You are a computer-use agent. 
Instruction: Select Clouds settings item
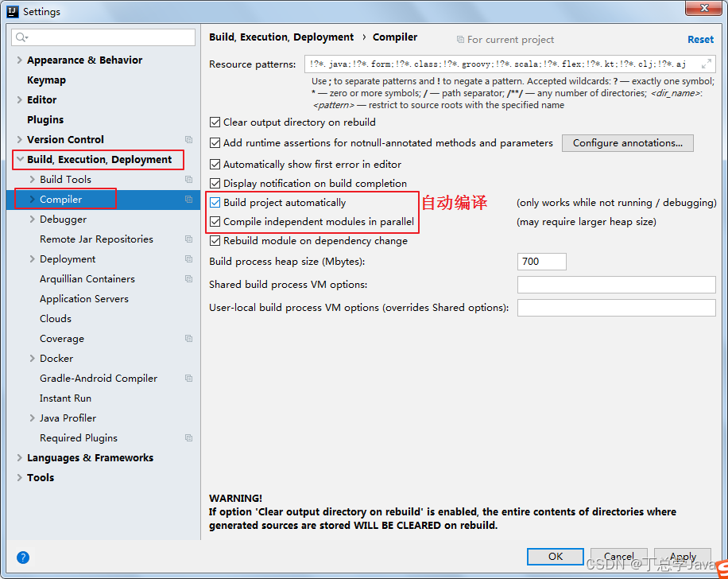click(x=56, y=319)
